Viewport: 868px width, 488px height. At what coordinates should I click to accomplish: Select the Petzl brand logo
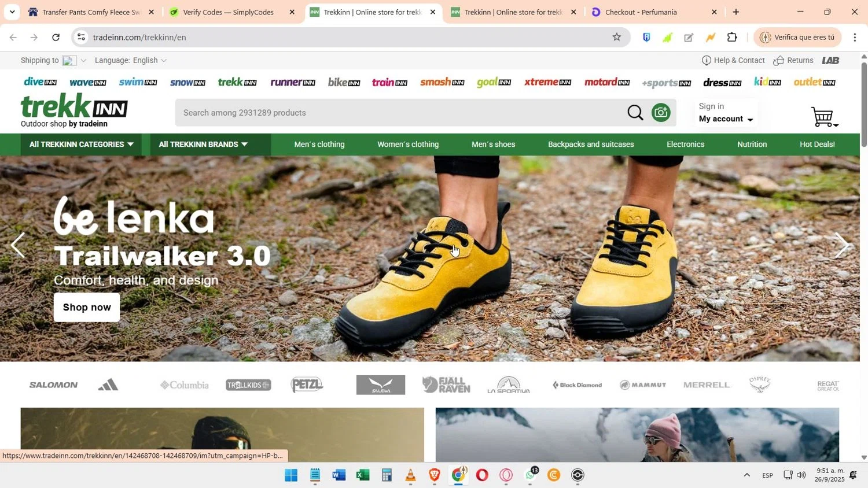pos(307,385)
